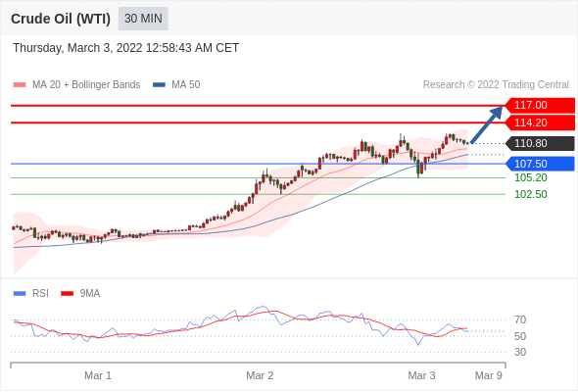The image size is (578, 392).
Task: Toggle the RSI legend entry
Action: (x=31, y=294)
